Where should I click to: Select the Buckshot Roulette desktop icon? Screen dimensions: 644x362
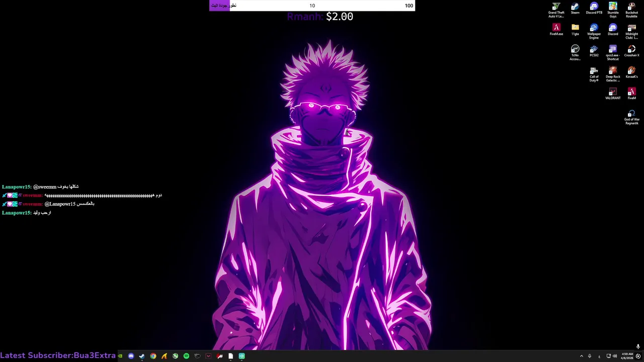tap(631, 10)
